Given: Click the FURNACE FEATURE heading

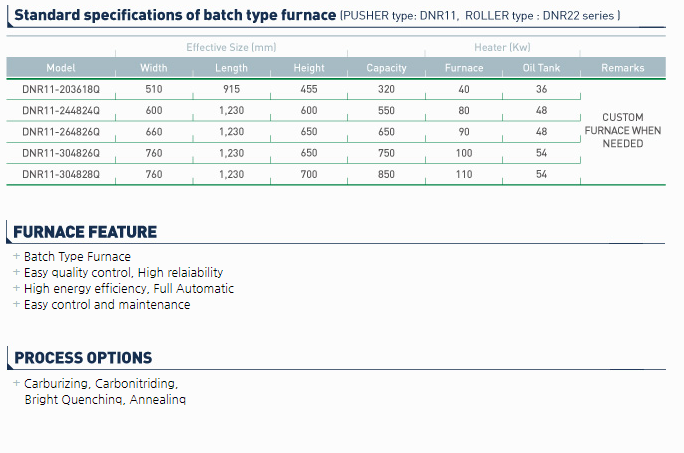Looking at the screenshot, I should (85, 232).
